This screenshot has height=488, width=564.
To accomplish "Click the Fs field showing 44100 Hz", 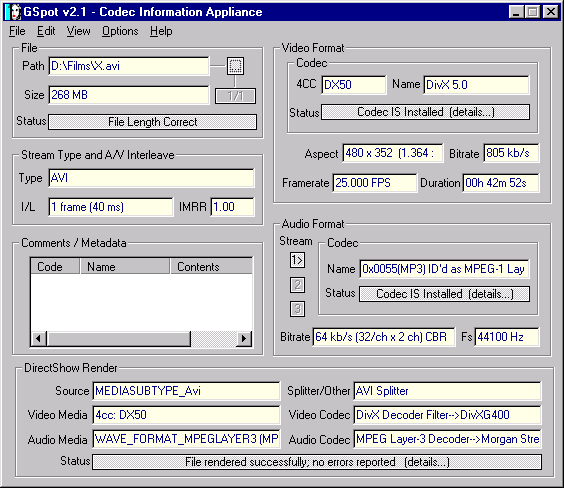I will 507,337.
